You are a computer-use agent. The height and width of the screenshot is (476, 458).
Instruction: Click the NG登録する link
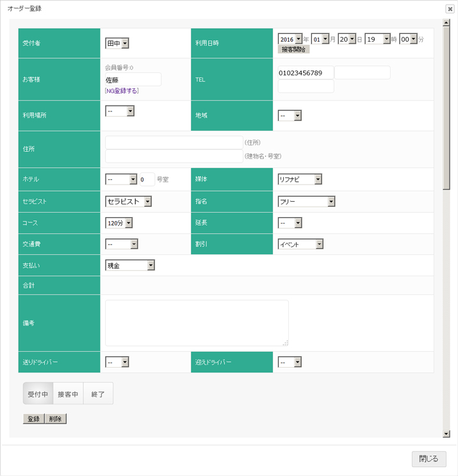coord(122,91)
